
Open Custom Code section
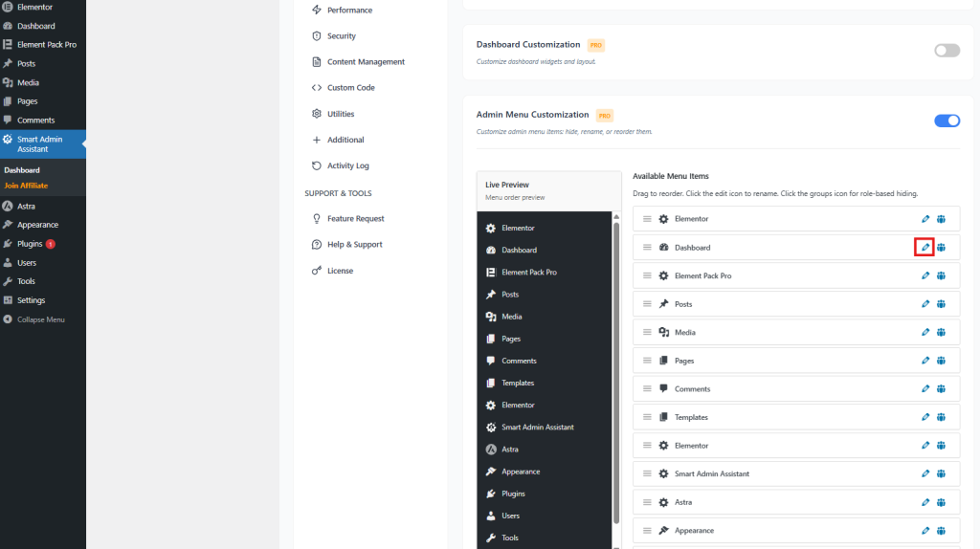344,87
